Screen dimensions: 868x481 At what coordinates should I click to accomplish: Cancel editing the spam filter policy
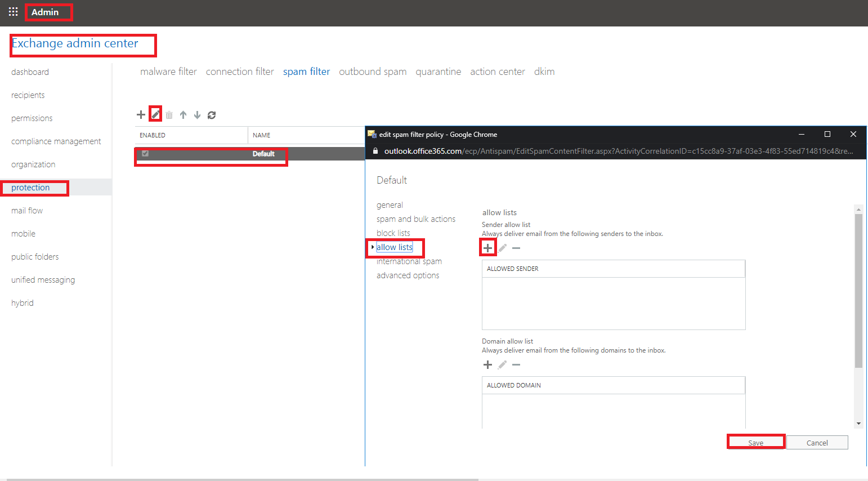tap(817, 443)
